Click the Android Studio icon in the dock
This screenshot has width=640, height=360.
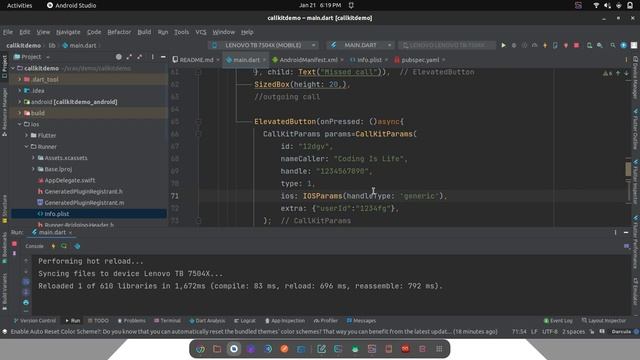point(355,349)
